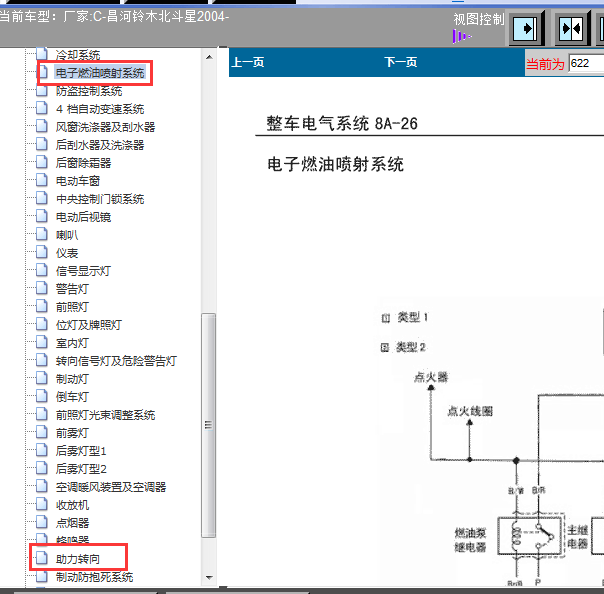The image size is (604, 594).
Task: Click 类型 2 legend entry
Action: pyautogui.click(x=403, y=347)
